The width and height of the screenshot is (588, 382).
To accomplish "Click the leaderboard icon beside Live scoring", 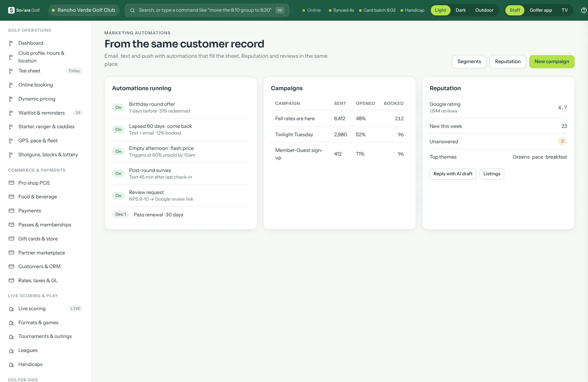I will (x=11, y=309).
